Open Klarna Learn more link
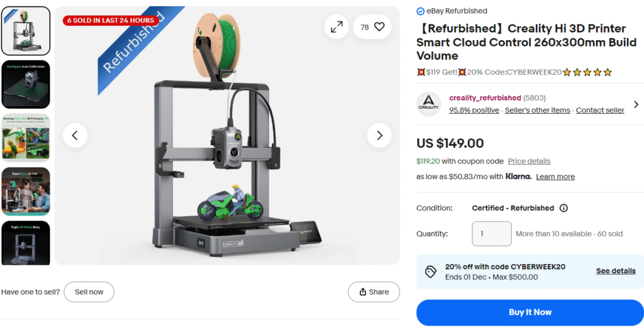644x330 pixels. tap(555, 177)
